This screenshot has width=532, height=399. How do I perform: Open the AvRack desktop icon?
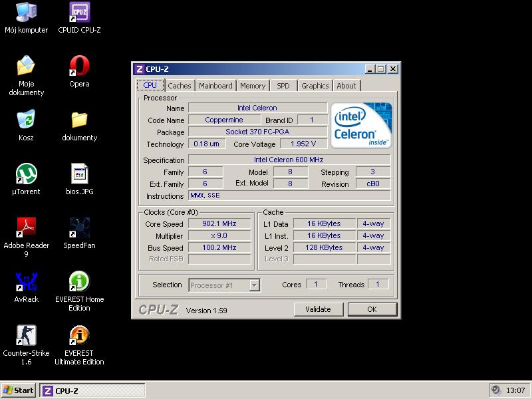pos(26,281)
